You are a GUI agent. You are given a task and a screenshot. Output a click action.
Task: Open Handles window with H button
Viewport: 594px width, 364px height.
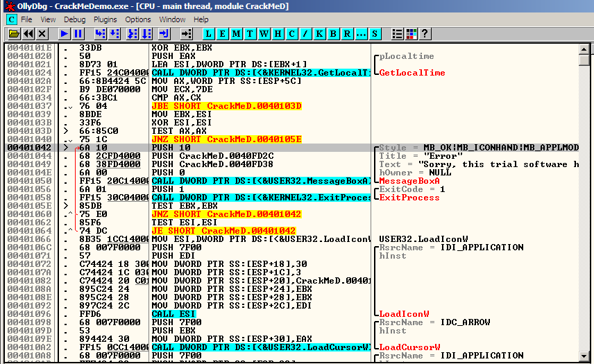[278, 33]
